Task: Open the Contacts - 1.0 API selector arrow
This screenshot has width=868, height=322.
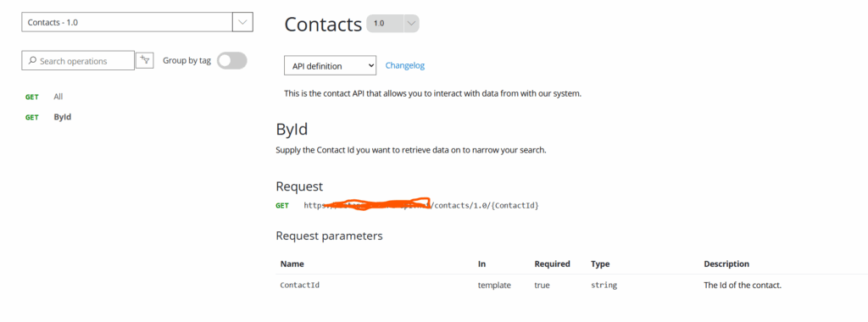Action: coord(242,22)
